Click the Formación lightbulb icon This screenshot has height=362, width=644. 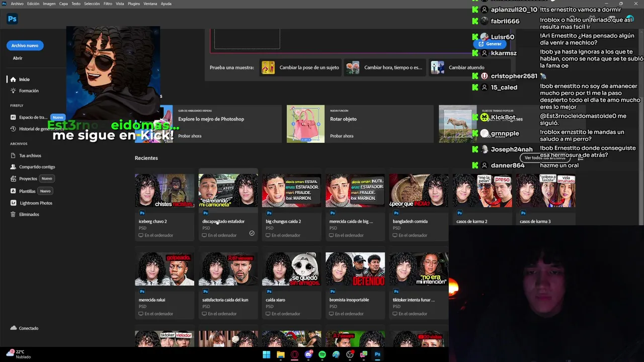pyautogui.click(x=13, y=90)
